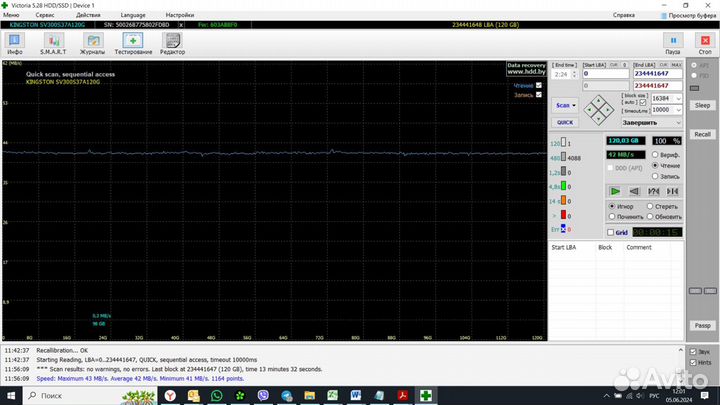Screen dimensions: 720x405
Task: Select the Игнор radio button
Action: 612,206
